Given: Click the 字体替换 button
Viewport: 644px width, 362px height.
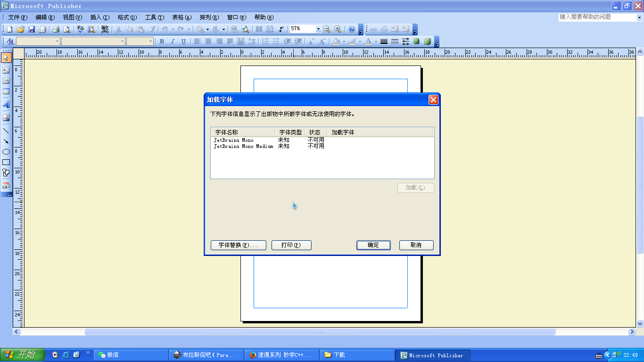Looking at the screenshot, I should [238, 245].
